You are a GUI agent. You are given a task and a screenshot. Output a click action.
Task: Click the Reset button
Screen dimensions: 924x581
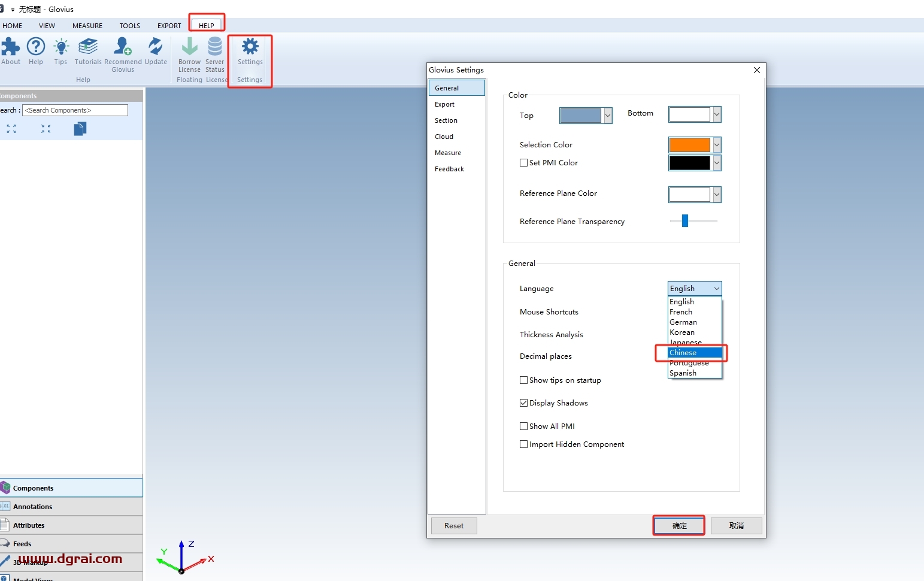pyautogui.click(x=454, y=526)
